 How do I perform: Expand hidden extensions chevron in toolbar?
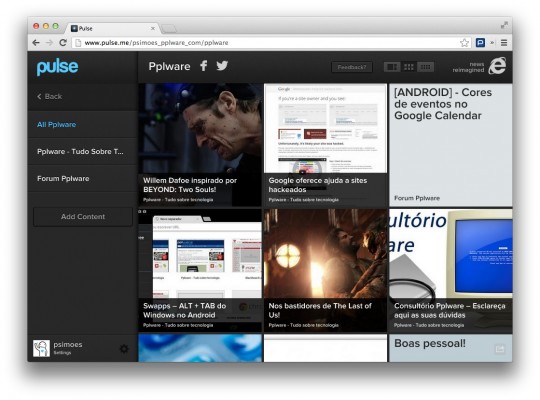tap(492, 43)
